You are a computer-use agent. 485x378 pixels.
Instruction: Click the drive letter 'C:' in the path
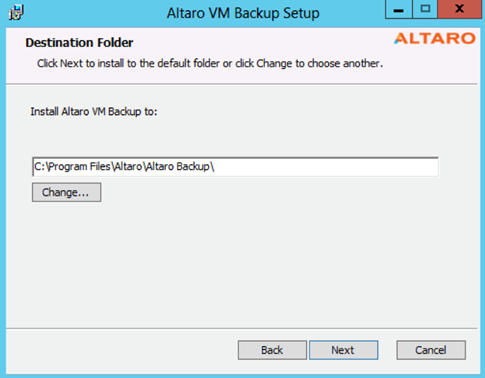[x=39, y=167]
